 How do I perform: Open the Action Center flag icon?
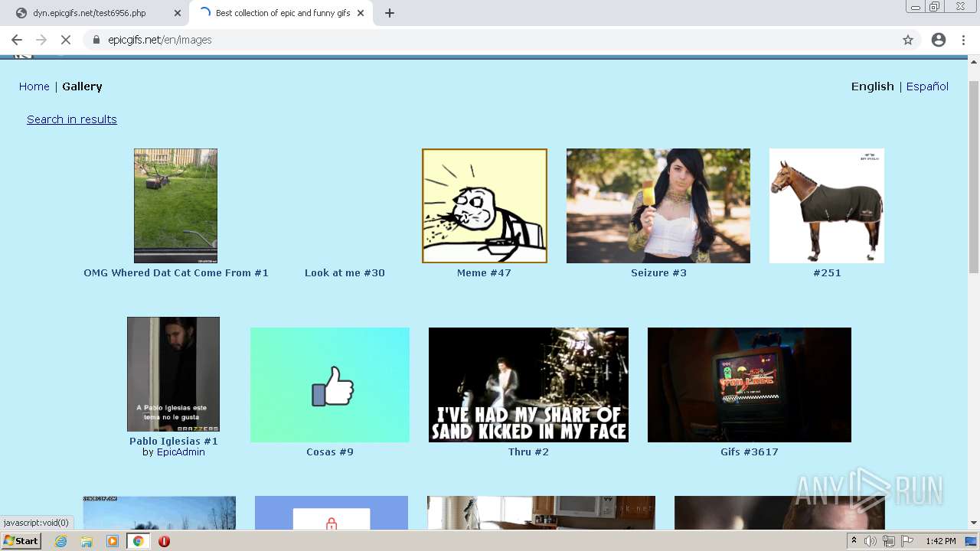pos(906,541)
